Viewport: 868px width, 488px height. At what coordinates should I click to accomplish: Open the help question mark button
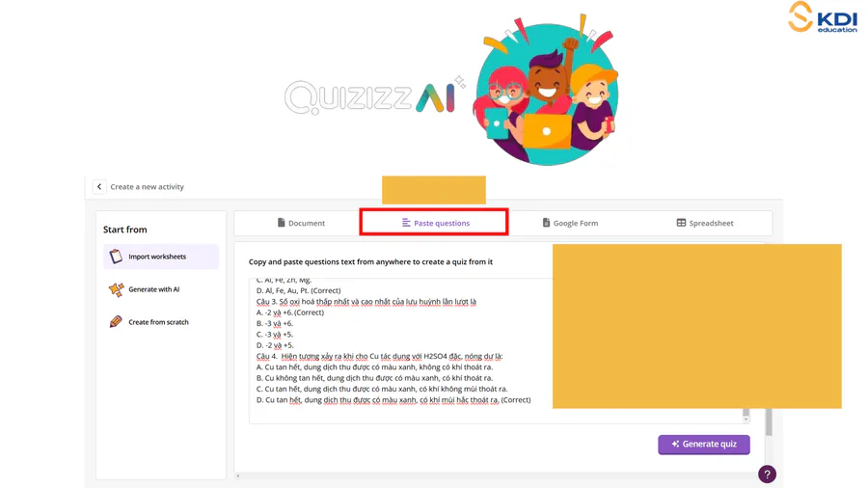tap(768, 474)
